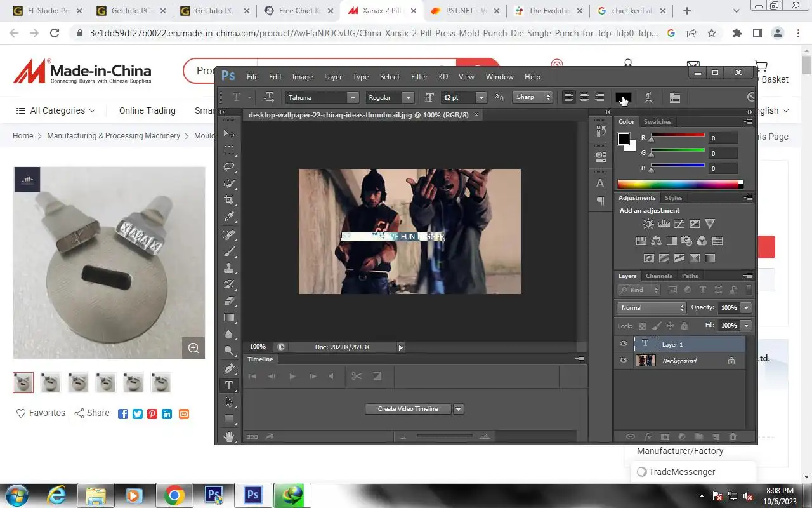The width and height of the screenshot is (812, 508).
Task: Toggle lock all padlock icon
Action: pos(684,325)
